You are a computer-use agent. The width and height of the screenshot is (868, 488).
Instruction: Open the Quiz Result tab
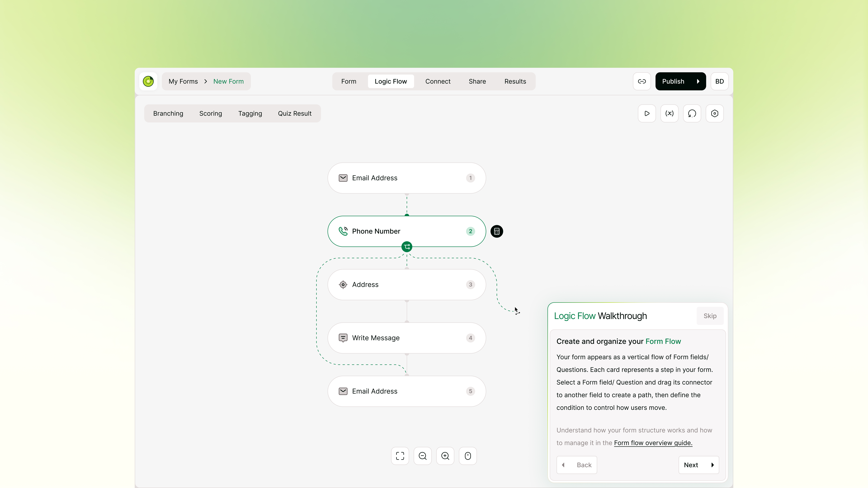coord(295,114)
